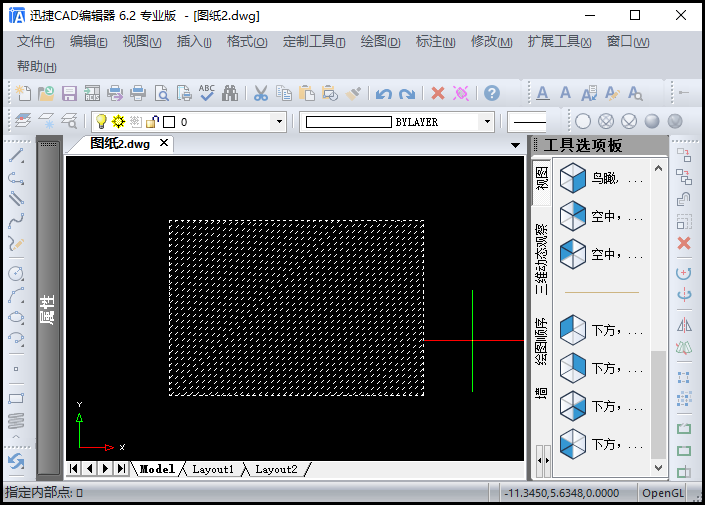Open the BYLAYER color dropdown

click(487, 121)
